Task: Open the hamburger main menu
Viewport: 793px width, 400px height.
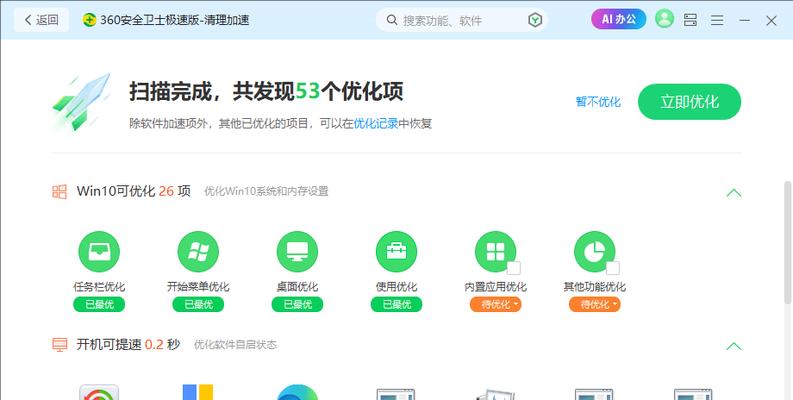Action: (x=717, y=20)
